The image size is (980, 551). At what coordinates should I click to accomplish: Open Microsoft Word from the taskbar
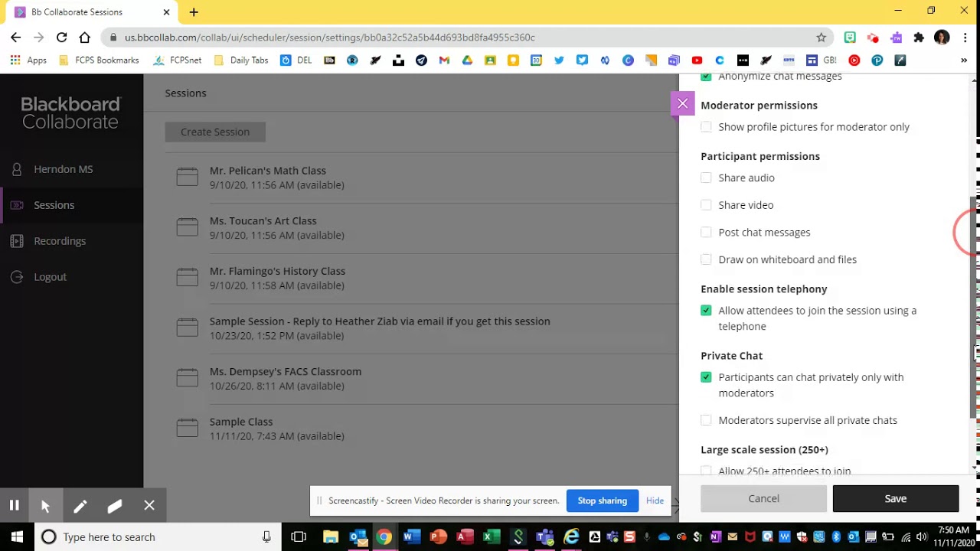tap(411, 537)
